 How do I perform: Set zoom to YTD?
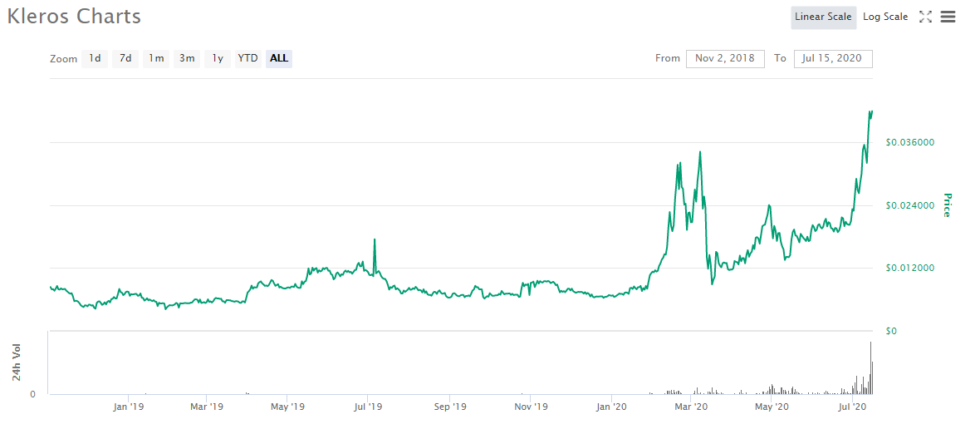[248, 59]
